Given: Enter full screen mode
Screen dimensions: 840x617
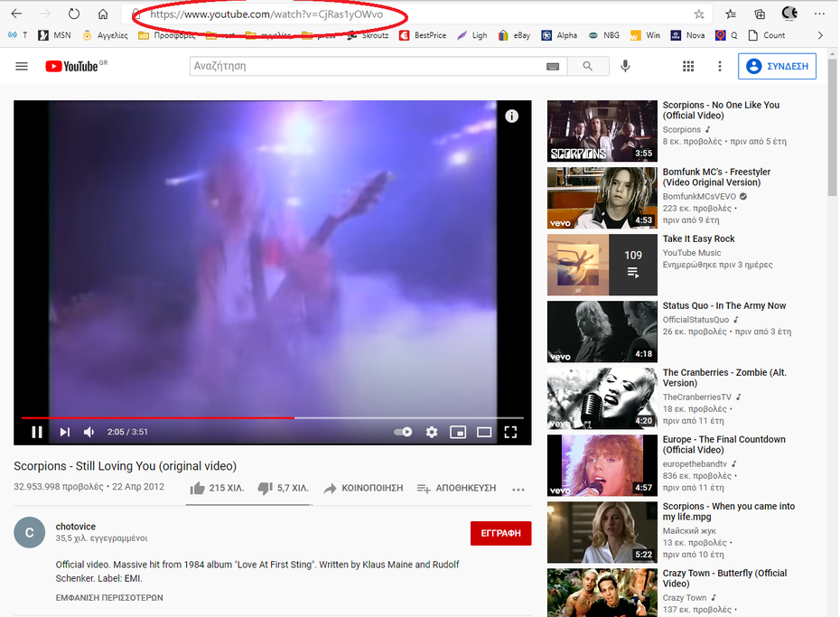Looking at the screenshot, I should 510,432.
